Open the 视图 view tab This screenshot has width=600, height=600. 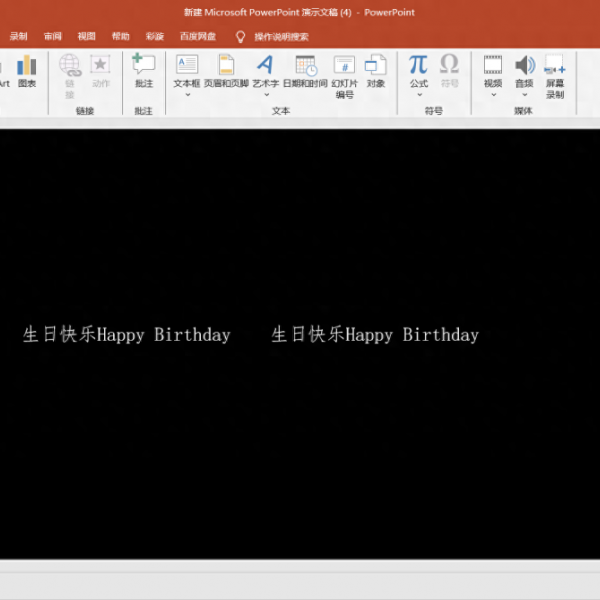coord(87,36)
